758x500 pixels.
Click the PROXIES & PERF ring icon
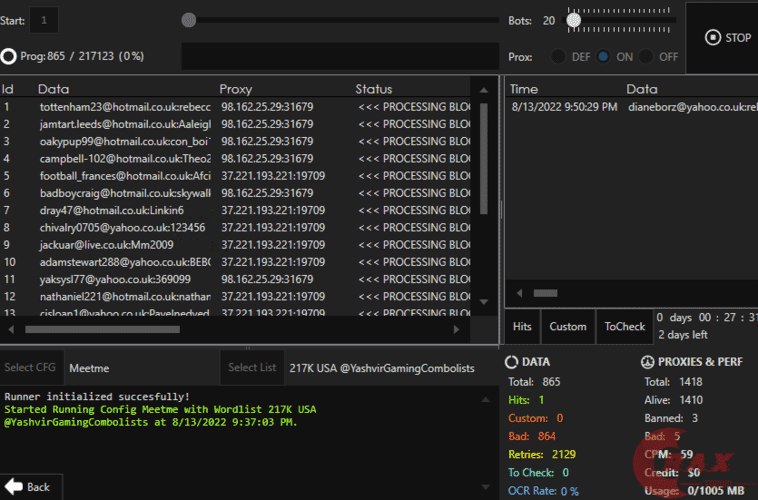(649, 362)
